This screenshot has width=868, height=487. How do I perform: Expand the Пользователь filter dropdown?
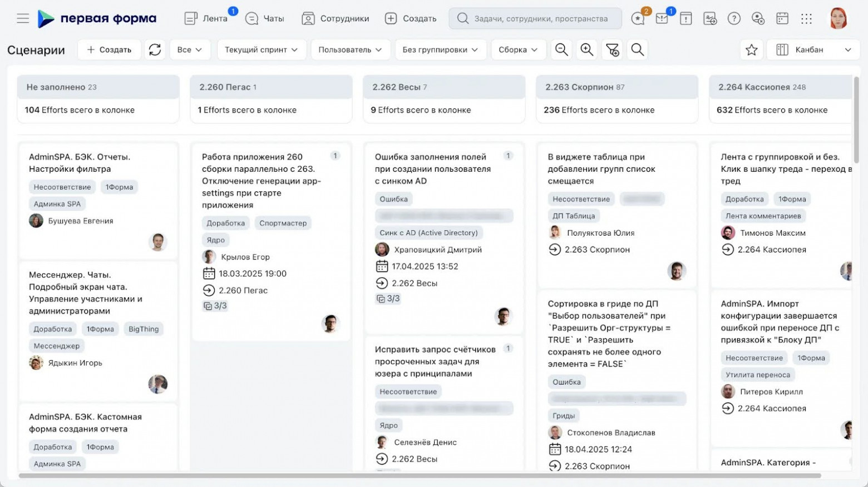click(349, 49)
